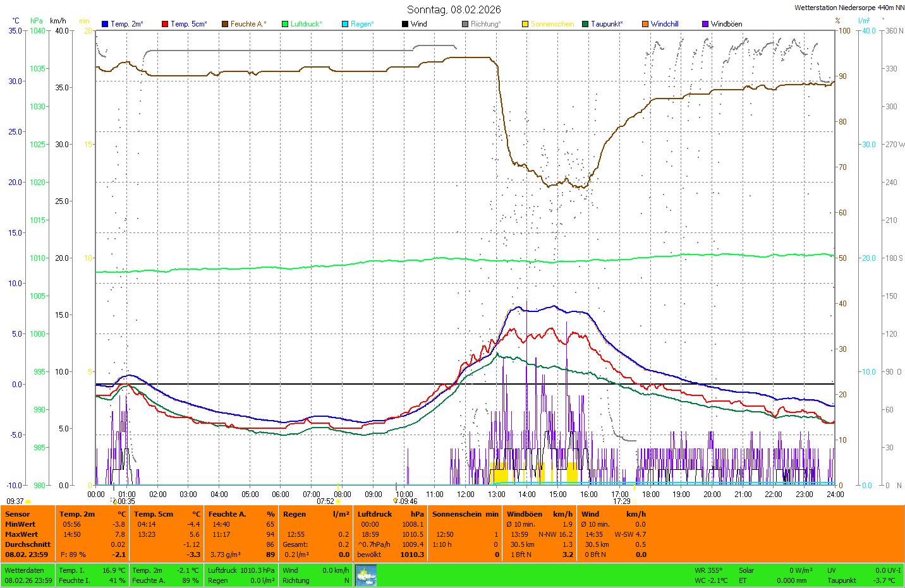This screenshot has width=905, height=588.
Task: Click the Taupunkt legend label
Action: pyautogui.click(x=607, y=24)
